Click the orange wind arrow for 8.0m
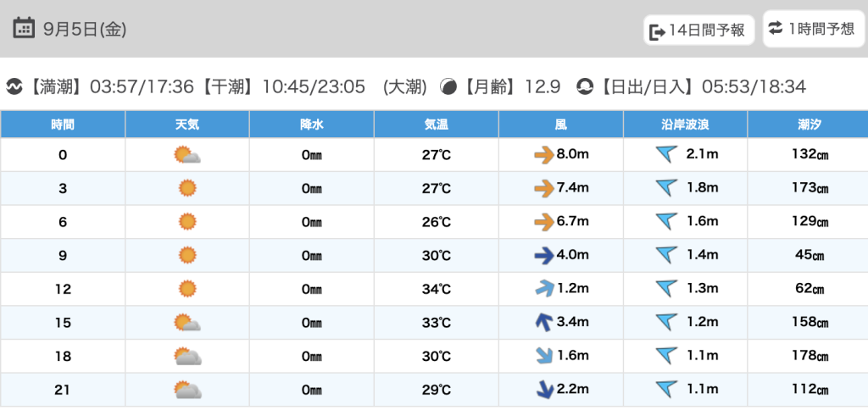Image resolution: width=868 pixels, height=410 pixels. point(543,156)
